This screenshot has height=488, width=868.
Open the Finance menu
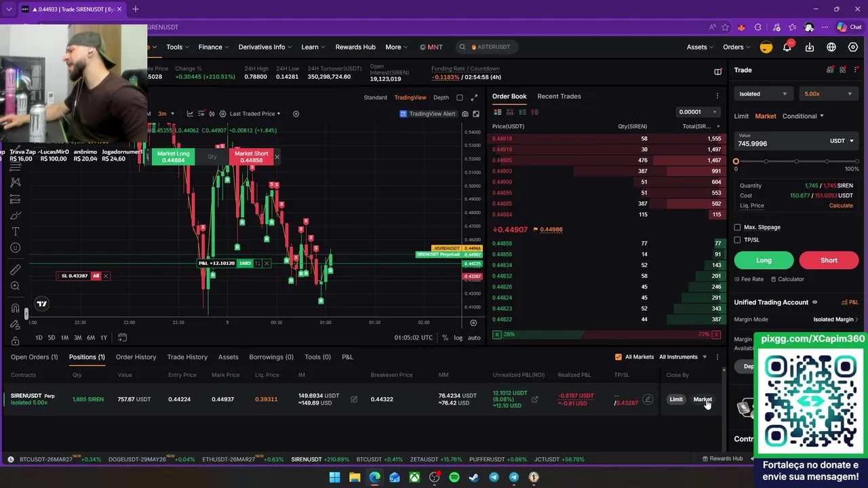tap(214, 47)
